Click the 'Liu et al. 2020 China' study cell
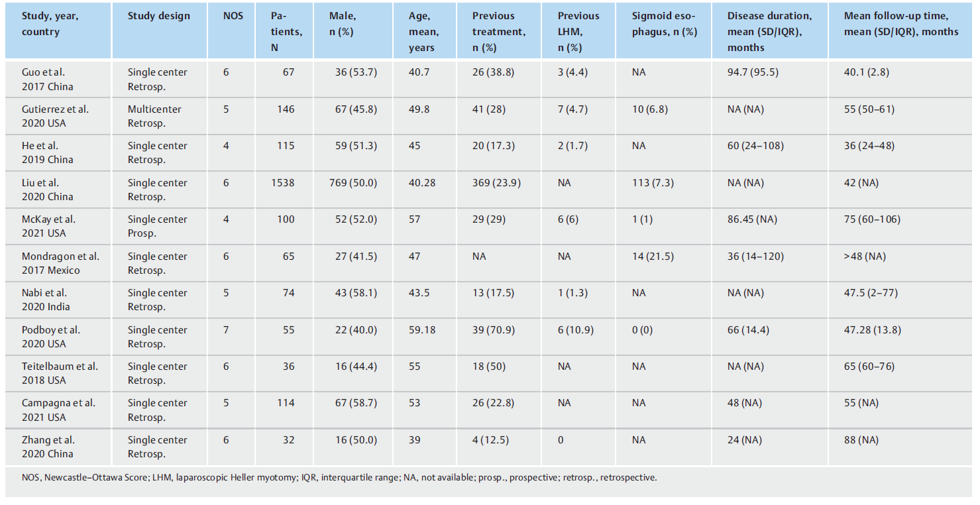The height and width of the screenshot is (505, 980). point(47,190)
